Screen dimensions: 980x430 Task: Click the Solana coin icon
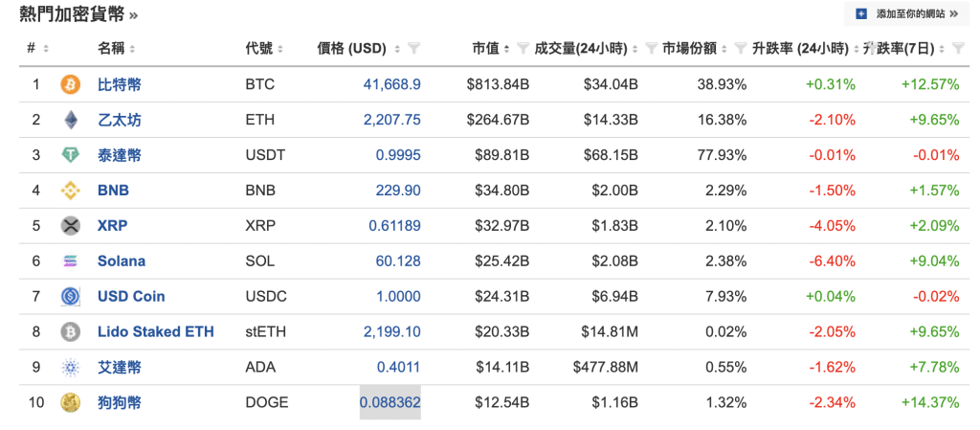[71, 261]
